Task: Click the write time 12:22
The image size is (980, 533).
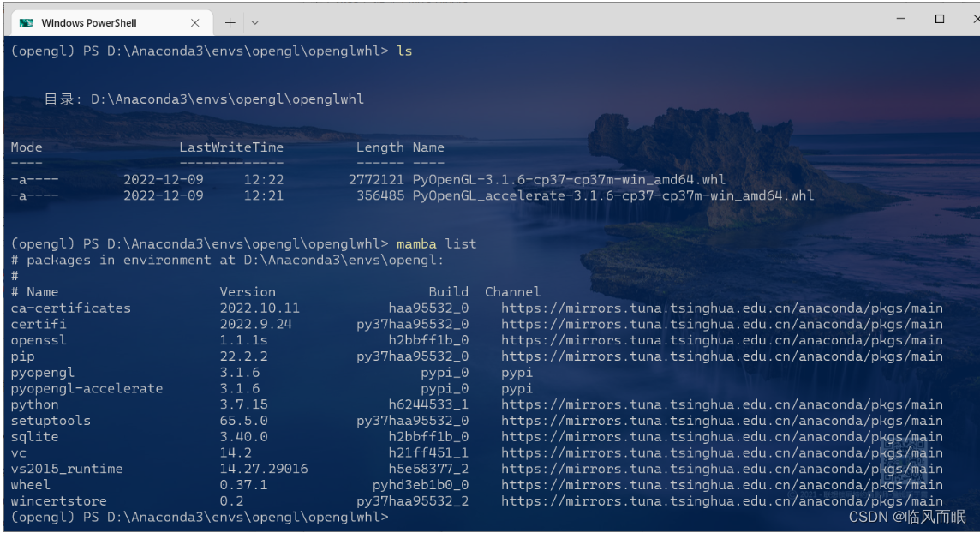Action: tap(264, 180)
